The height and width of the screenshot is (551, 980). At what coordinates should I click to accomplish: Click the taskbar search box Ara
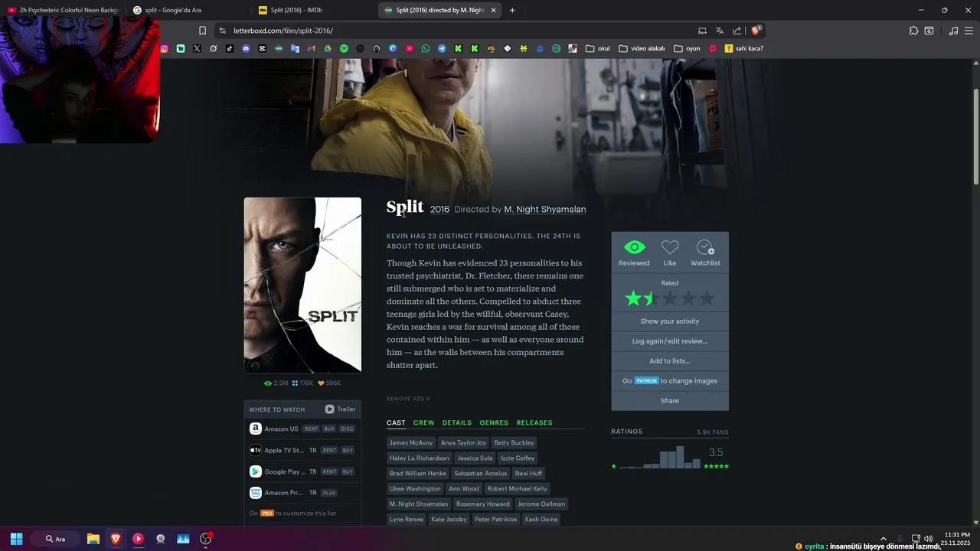[x=55, y=539]
